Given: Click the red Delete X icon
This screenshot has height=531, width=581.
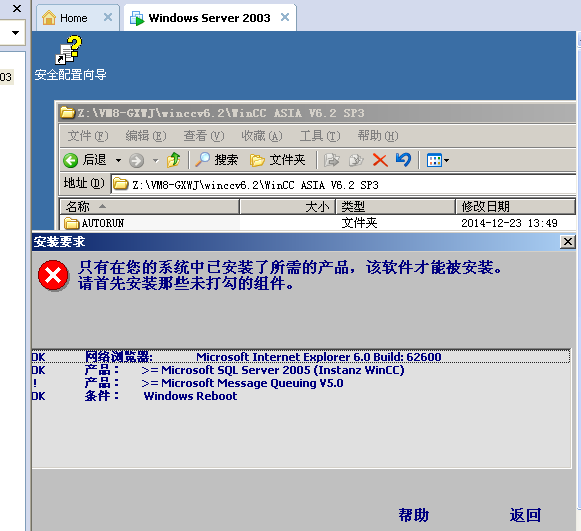Looking at the screenshot, I should click(380, 160).
